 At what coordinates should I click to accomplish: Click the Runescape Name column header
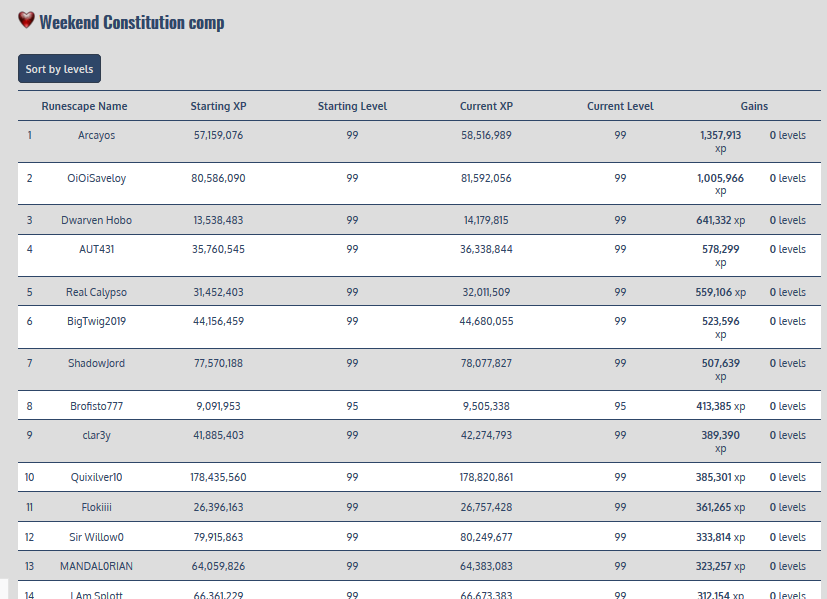click(84, 106)
